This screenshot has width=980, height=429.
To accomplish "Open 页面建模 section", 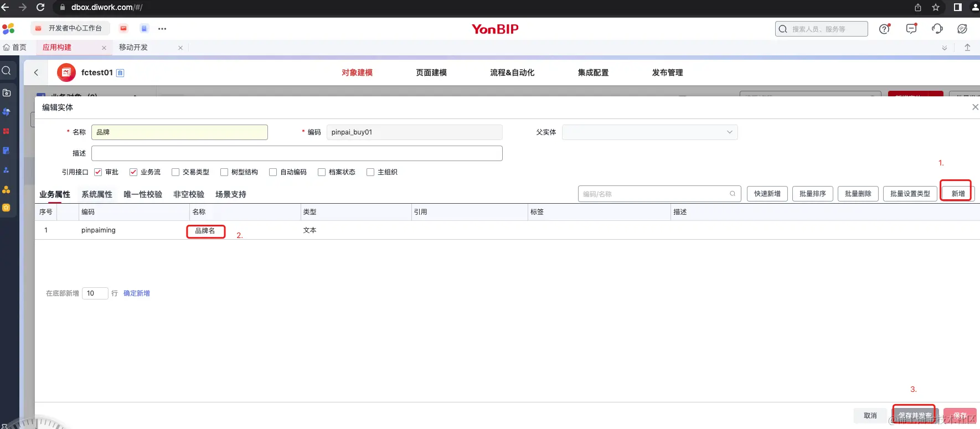I will (x=431, y=73).
